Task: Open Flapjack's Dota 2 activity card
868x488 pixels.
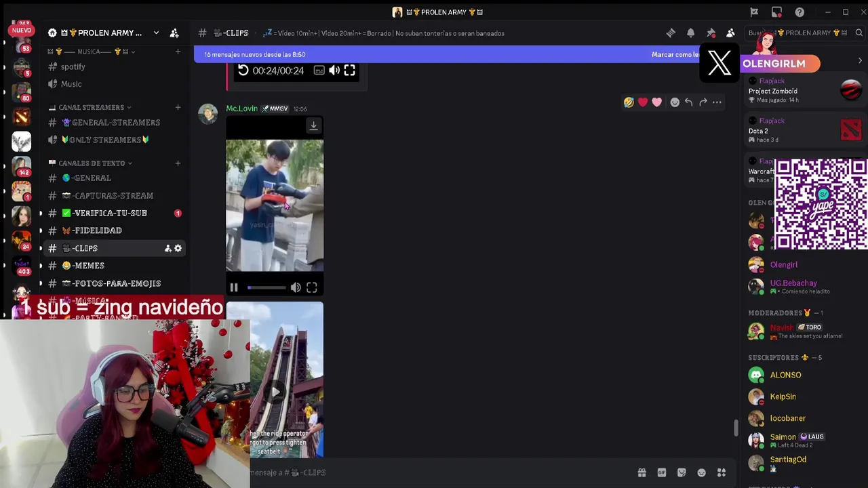Action: [805, 130]
